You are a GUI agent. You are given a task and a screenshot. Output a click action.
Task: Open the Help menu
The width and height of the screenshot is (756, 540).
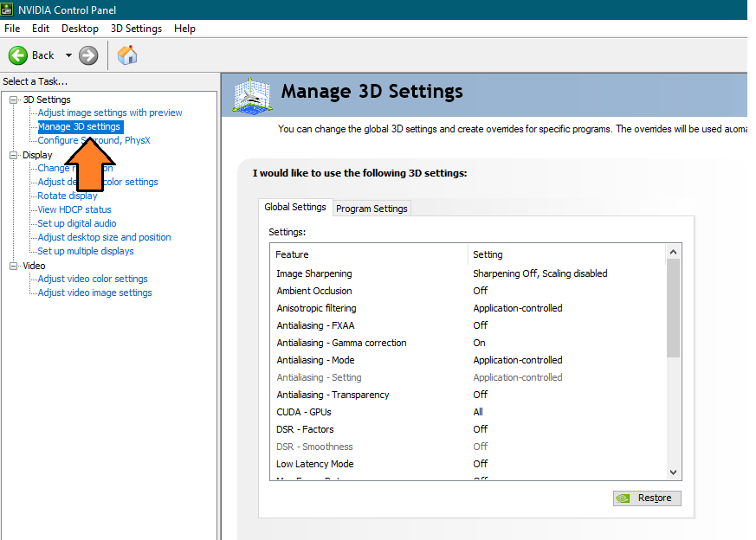[x=184, y=29]
